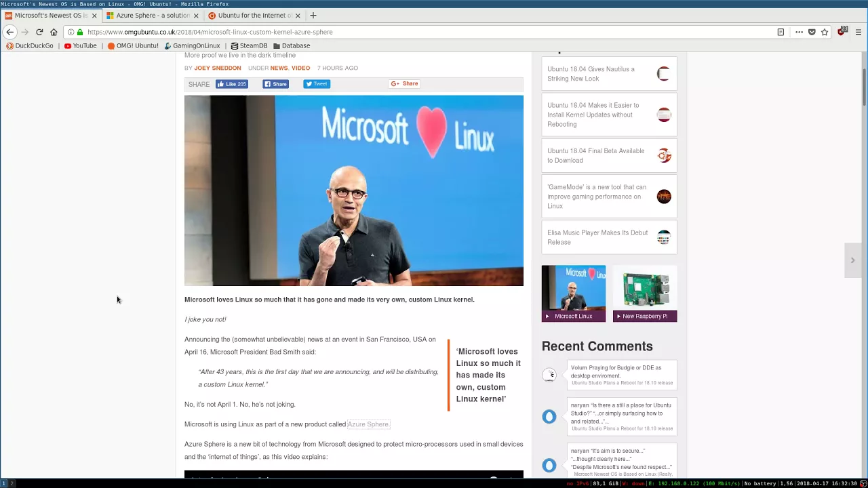Switch to Ubuntu for the Internet tab
The height and width of the screenshot is (488, 868).
(x=254, y=15)
